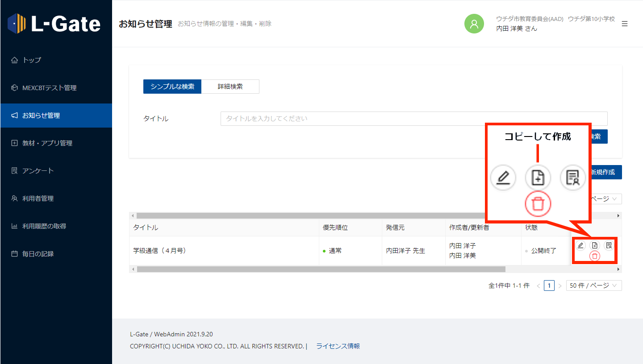Open MEXCBTテスト管理 in the sidebar
Screen dimensions: 643x364
point(49,88)
